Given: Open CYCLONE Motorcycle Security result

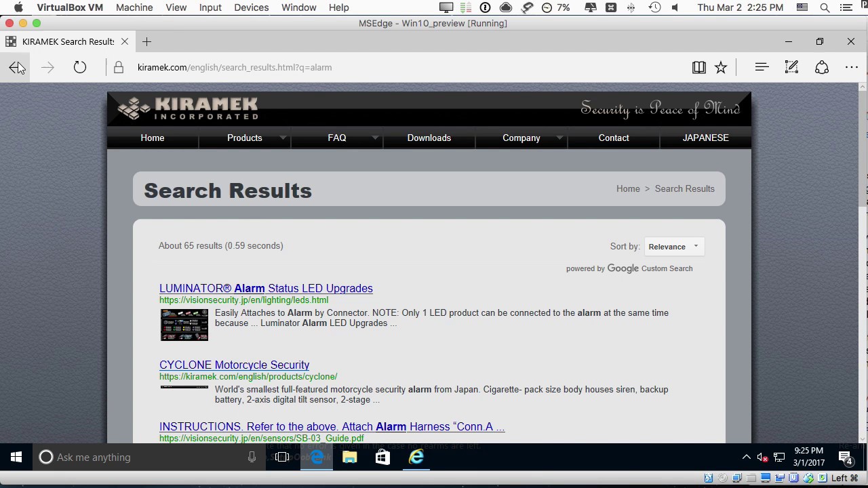Looking at the screenshot, I should click(x=234, y=365).
